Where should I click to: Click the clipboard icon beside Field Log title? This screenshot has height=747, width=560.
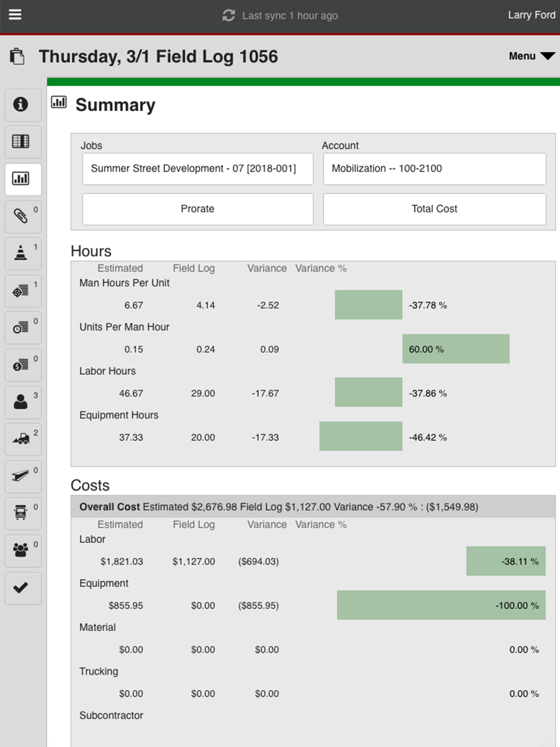click(x=17, y=56)
